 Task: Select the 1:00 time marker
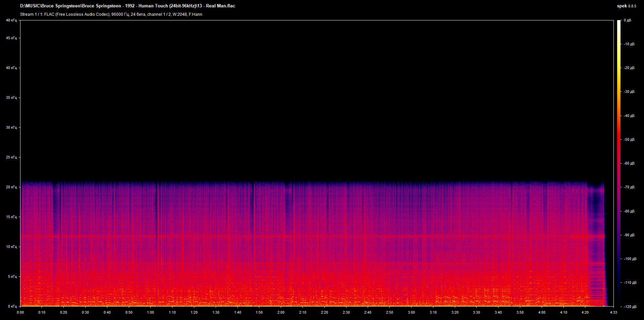pos(151,312)
